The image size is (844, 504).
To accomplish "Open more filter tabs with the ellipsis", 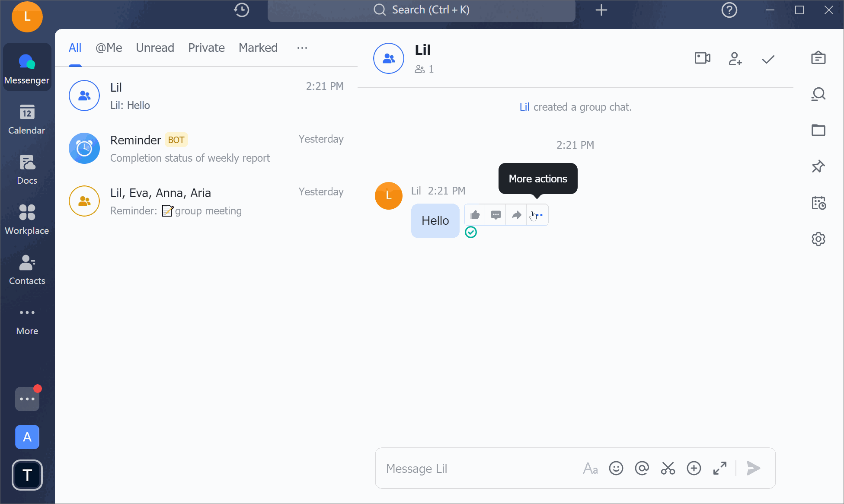I will point(302,48).
